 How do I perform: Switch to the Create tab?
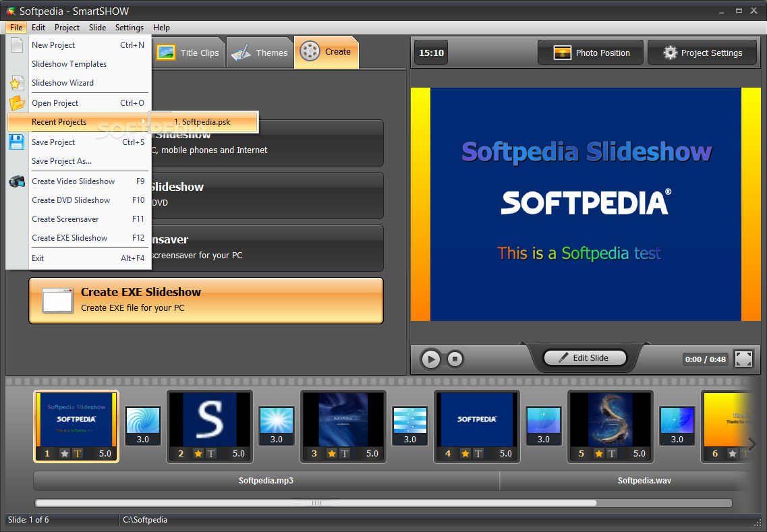(x=326, y=52)
